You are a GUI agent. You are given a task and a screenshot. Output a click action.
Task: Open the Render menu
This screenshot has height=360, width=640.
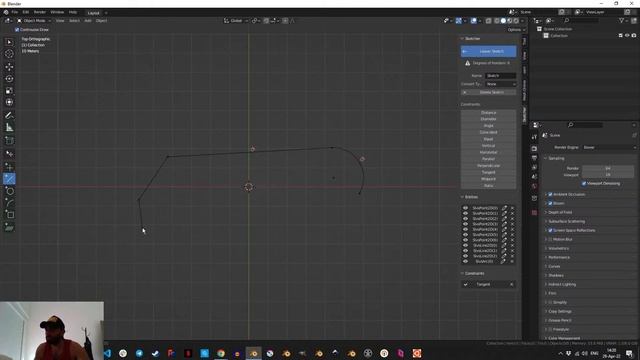click(40, 12)
